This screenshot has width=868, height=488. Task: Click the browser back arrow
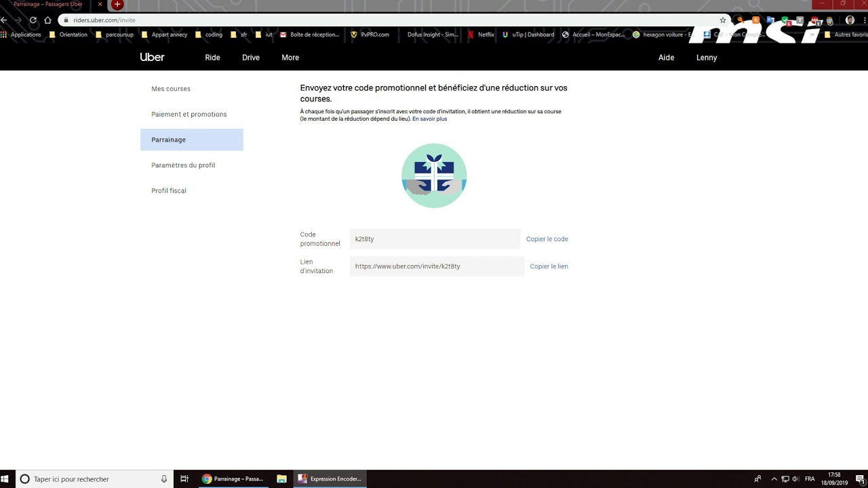point(4,20)
